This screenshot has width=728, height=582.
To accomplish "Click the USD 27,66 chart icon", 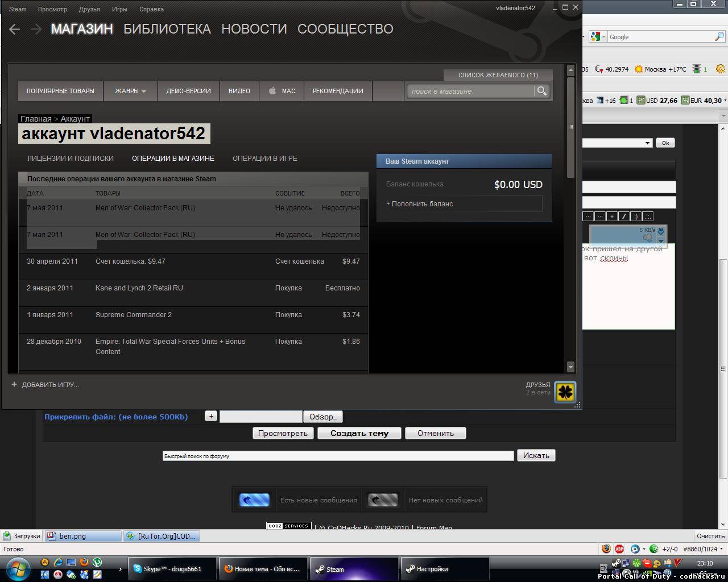I will [x=640, y=101].
